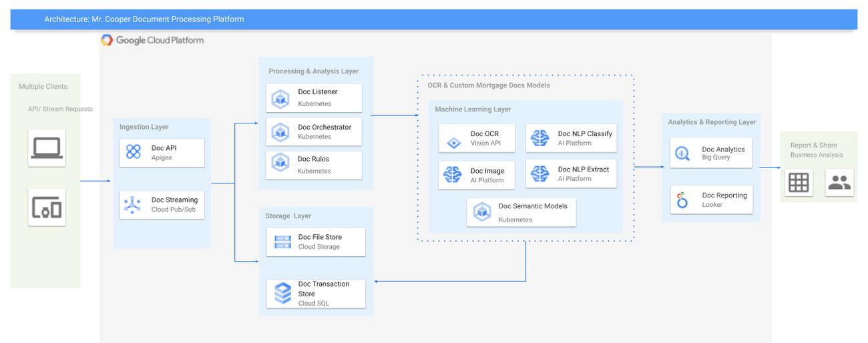Image resolution: width=868 pixels, height=343 pixels.
Task: Select the 'Doc Rules' label
Action: [313, 159]
